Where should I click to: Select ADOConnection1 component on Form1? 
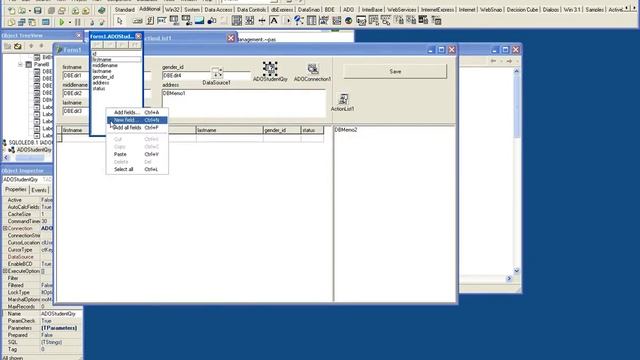point(313,69)
